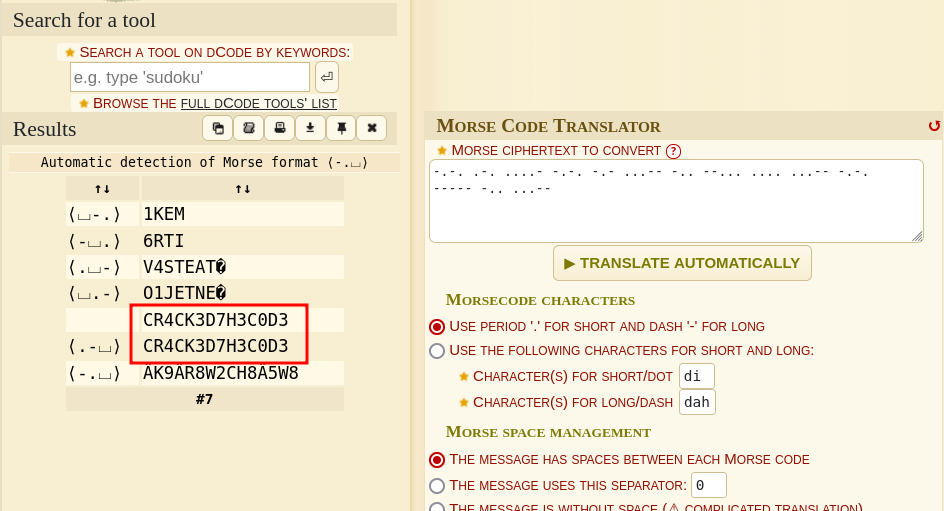This screenshot has width=944, height=511.
Task: Open the full dCode tools' list link
Action: [x=258, y=103]
